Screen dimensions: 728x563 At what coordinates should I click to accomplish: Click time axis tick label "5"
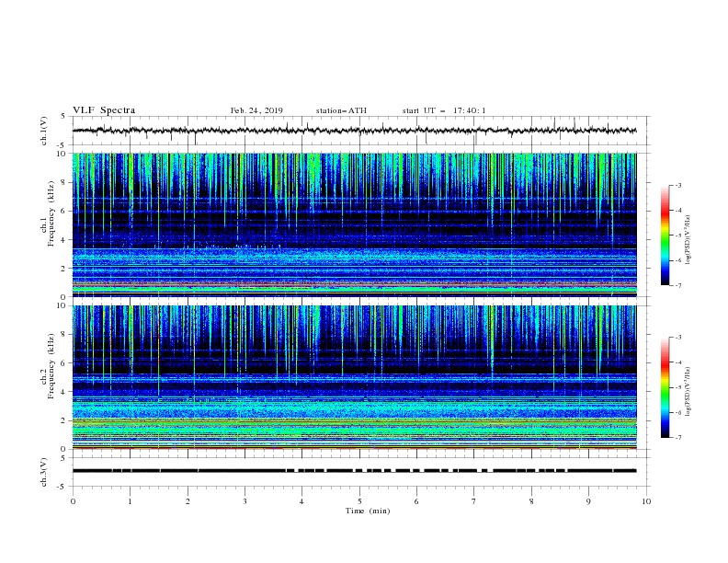point(359,501)
